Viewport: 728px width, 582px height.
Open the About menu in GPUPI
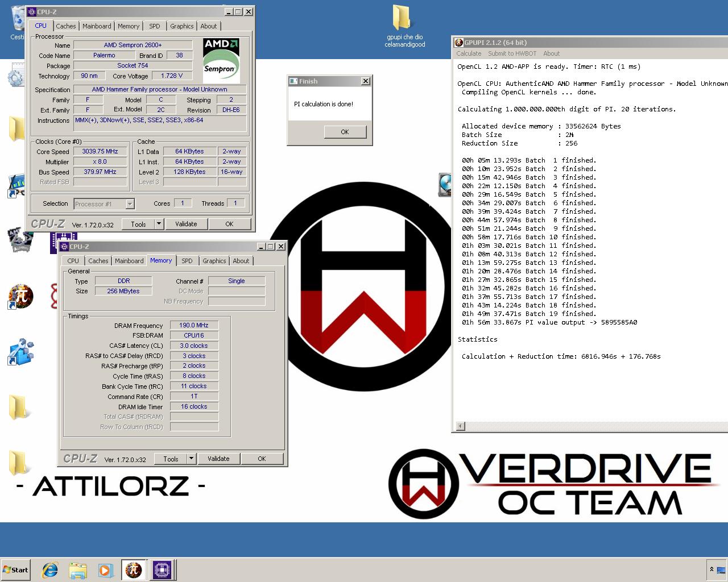[x=551, y=53]
